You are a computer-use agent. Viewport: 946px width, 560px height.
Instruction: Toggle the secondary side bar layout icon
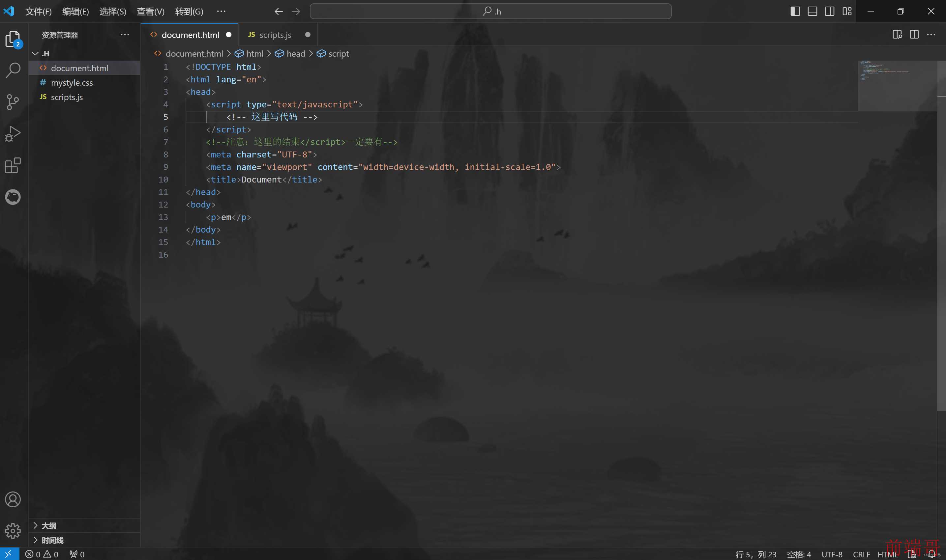pos(830,11)
